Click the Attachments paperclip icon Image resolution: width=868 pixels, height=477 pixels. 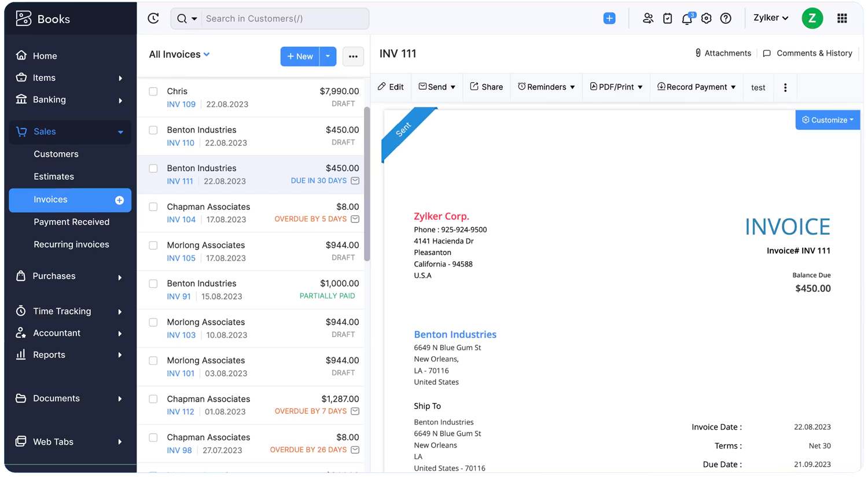point(698,53)
